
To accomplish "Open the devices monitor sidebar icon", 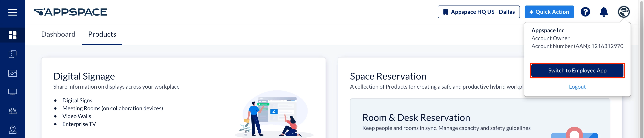I will pyautogui.click(x=12, y=92).
